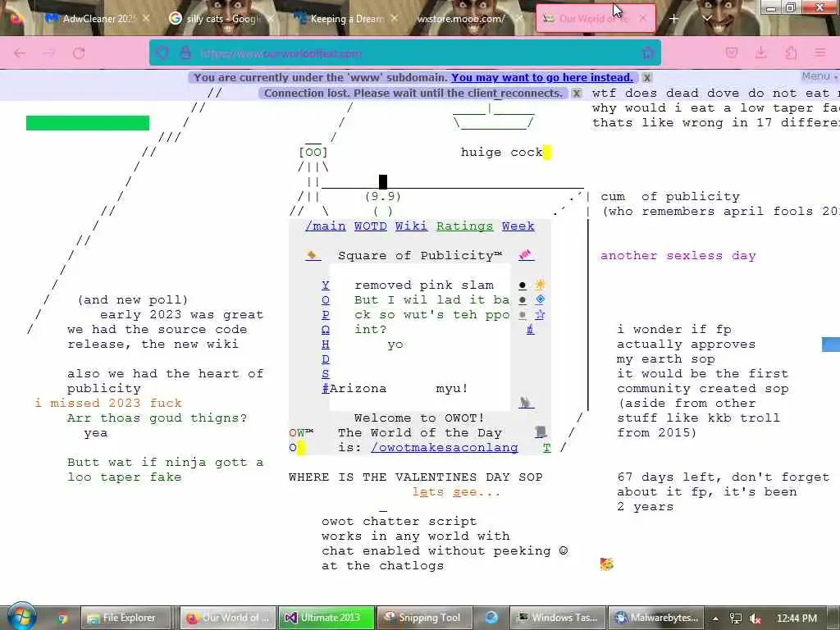Open Windows Task Manager taskbar button
Screen dimensions: 840x630
(x=559, y=618)
